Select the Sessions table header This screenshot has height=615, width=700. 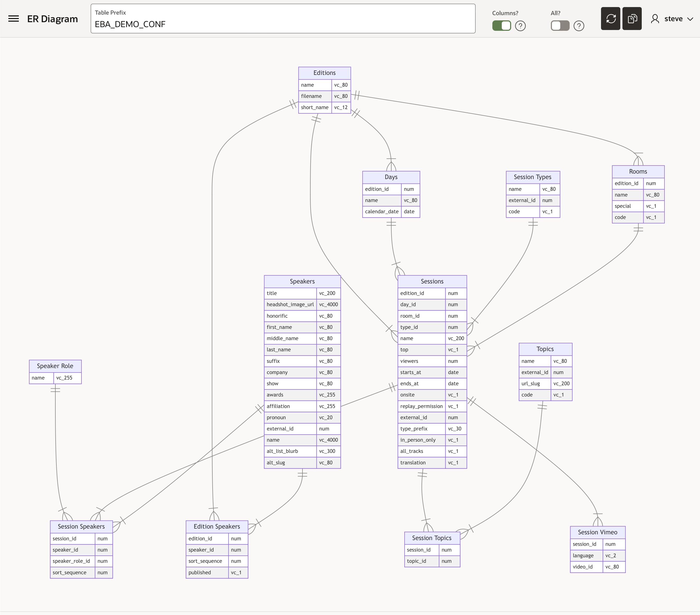[x=432, y=281]
